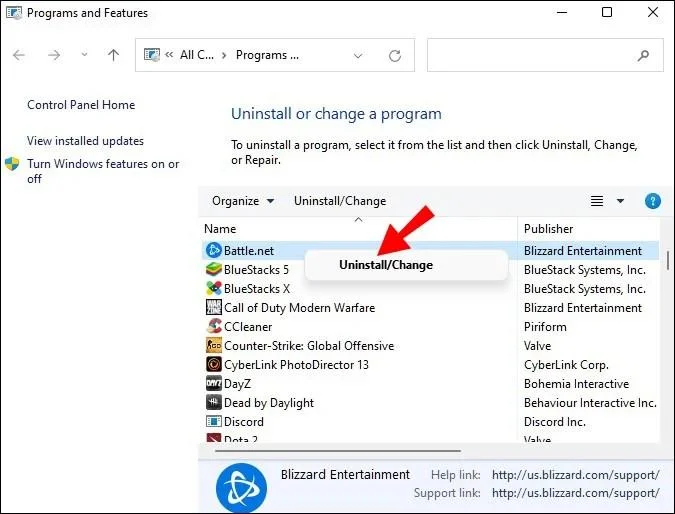Select the BlueStacks X entry
The image size is (675, 514).
(x=257, y=289)
